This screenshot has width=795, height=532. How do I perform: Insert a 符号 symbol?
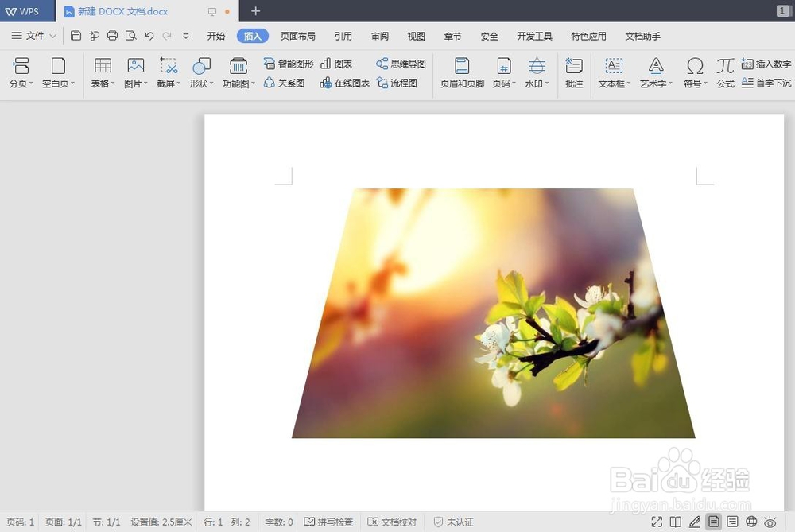click(695, 72)
